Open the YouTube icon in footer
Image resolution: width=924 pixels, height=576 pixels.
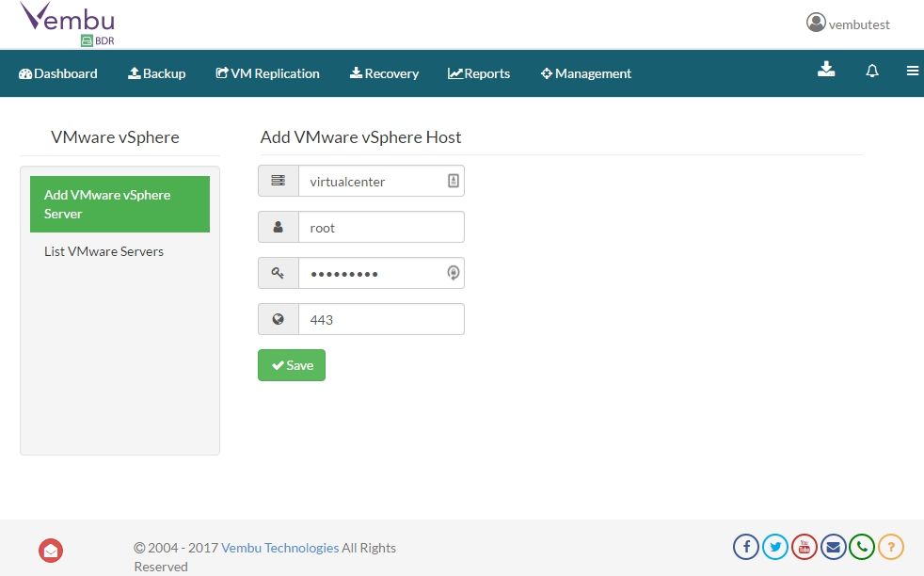click(x=805, y=547)
